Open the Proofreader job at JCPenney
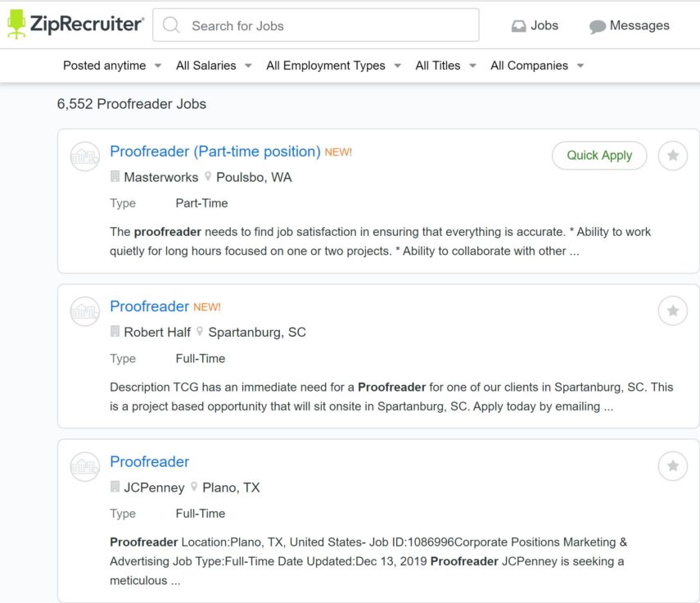 (150, 461)
